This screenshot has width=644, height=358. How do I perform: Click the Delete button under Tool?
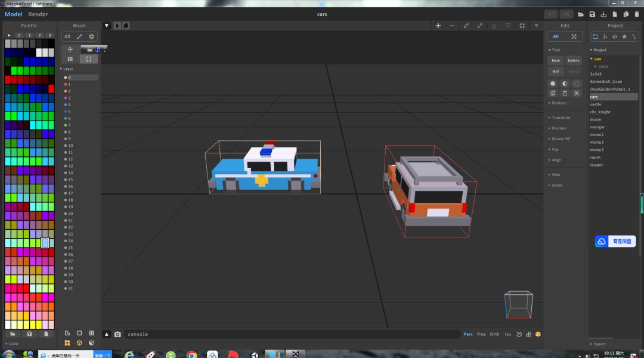pyautogui.click(x=574, y=60)
